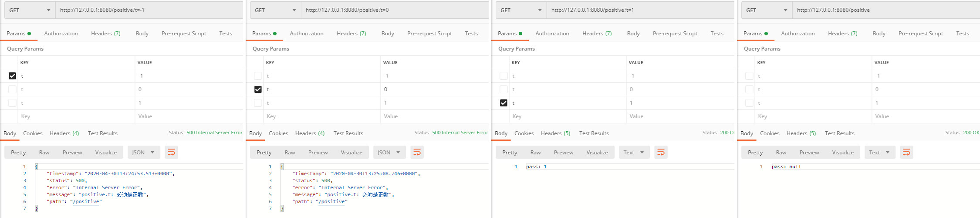Viewport: 980px width, 218px height.
Task: Open the GET method dropdown for the positive?t=1 request
Action: (x=521, y=10)
